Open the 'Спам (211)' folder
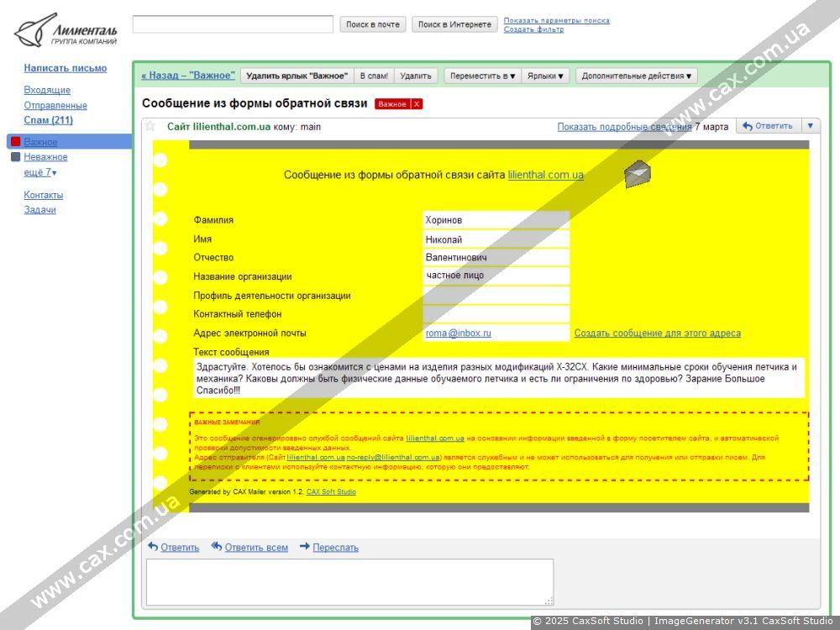840x630 pixels. [48, 120]
